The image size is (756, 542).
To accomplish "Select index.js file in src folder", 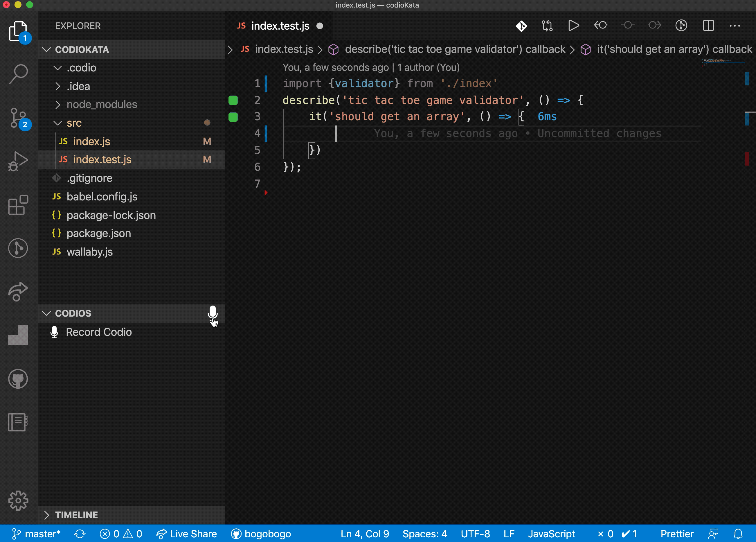I will click(x=91, y=141).
